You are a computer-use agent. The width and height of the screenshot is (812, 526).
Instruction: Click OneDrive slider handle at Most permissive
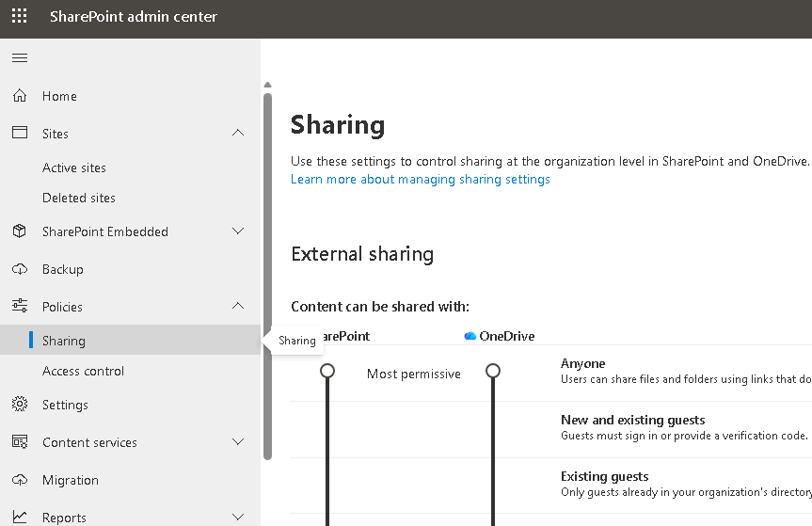point(493,371)
